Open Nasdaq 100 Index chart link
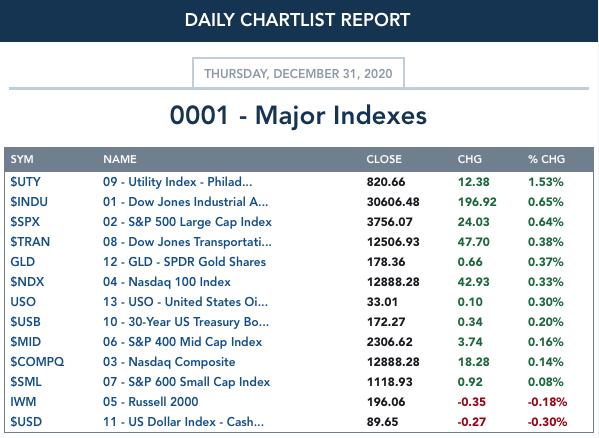 click(167, 282)
